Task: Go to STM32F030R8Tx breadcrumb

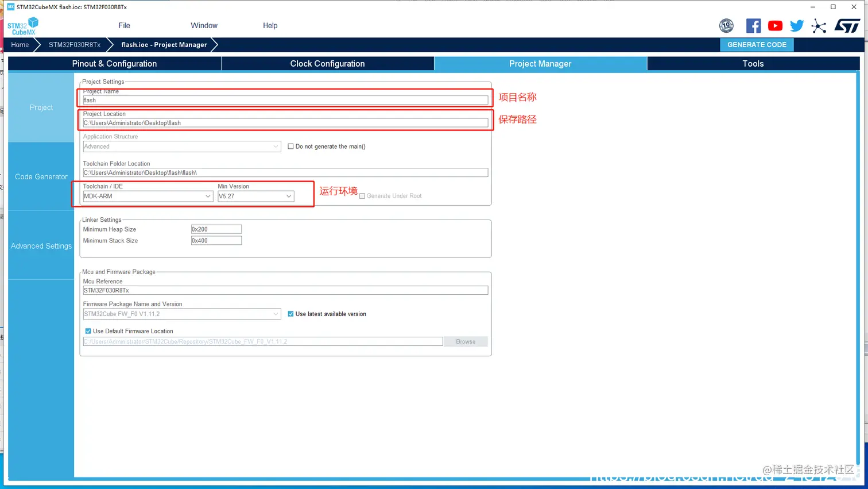Action: [x=75, y=45]
